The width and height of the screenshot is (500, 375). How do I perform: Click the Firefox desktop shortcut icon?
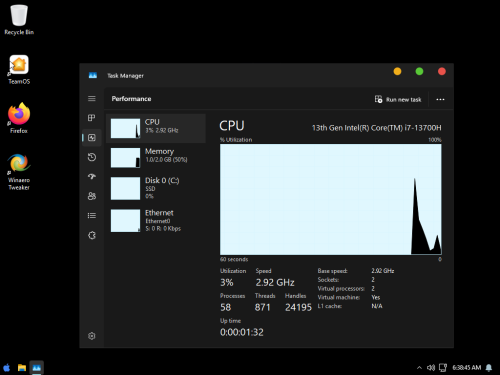point(19,118)
